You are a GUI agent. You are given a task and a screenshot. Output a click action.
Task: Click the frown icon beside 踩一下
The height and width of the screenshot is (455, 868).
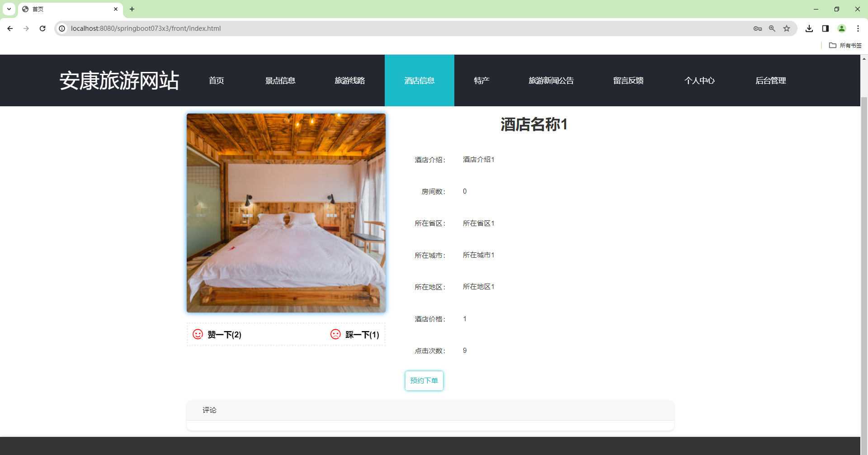click(x=335, y=334)
